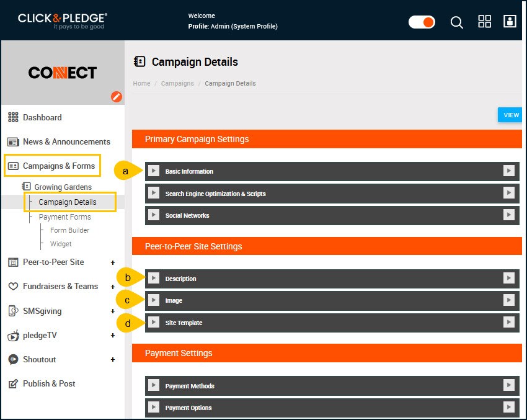Click the Campaigns & Forms card icon

tap(13, 166)
